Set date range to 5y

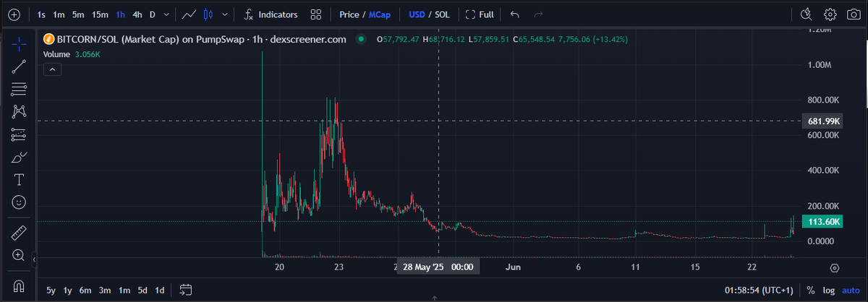pyautogui.click(x=51, y=290)
